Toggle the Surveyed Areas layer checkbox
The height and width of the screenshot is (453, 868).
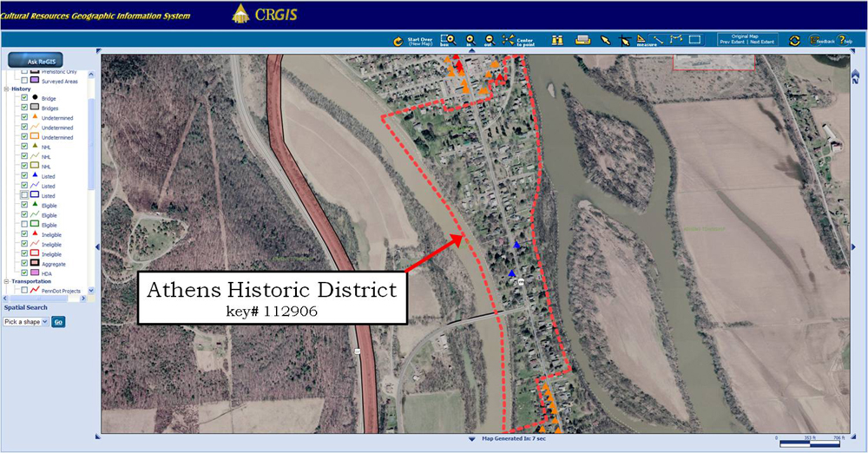pos(24,81)
